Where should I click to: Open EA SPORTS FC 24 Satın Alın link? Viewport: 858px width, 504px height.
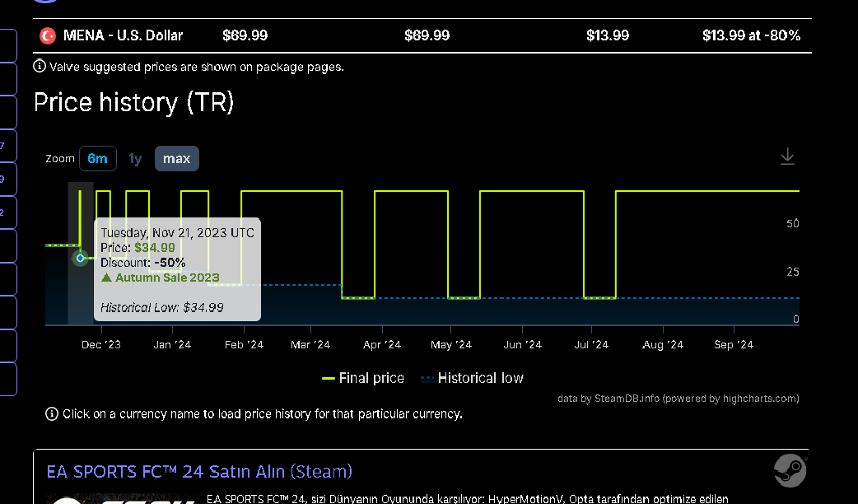pos(199,472)
